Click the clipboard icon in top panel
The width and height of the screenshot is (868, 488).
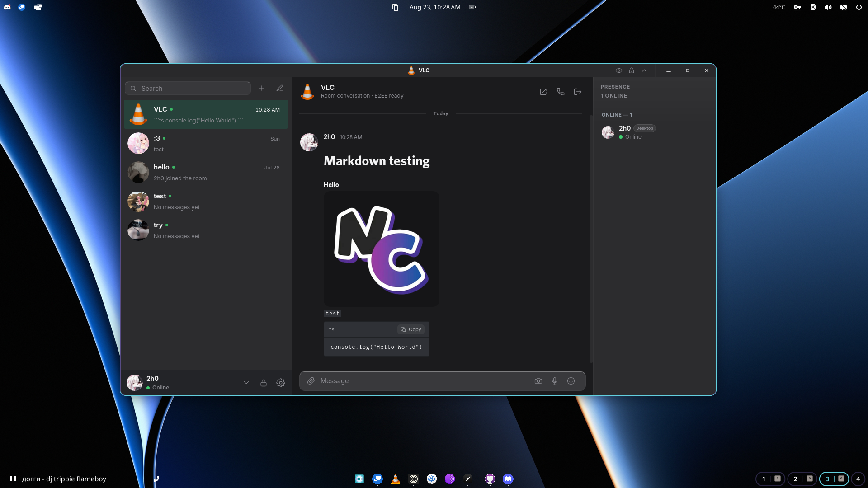(x=395, y=7)
